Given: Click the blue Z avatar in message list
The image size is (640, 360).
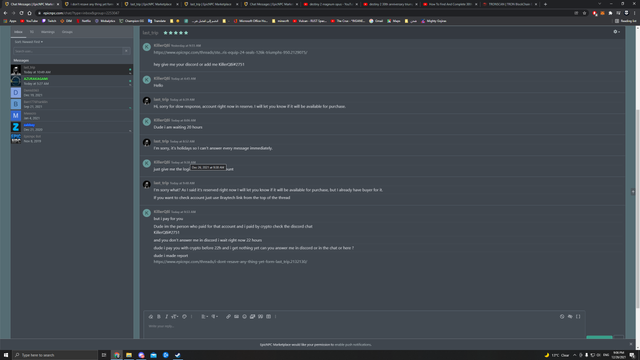Looking at the screenshot, I should 16,127.
